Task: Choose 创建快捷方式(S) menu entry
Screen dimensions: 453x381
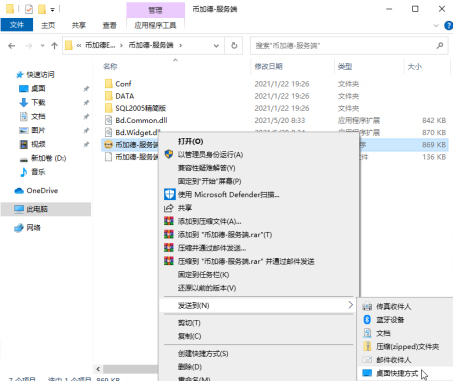Action: click(203, 354)
